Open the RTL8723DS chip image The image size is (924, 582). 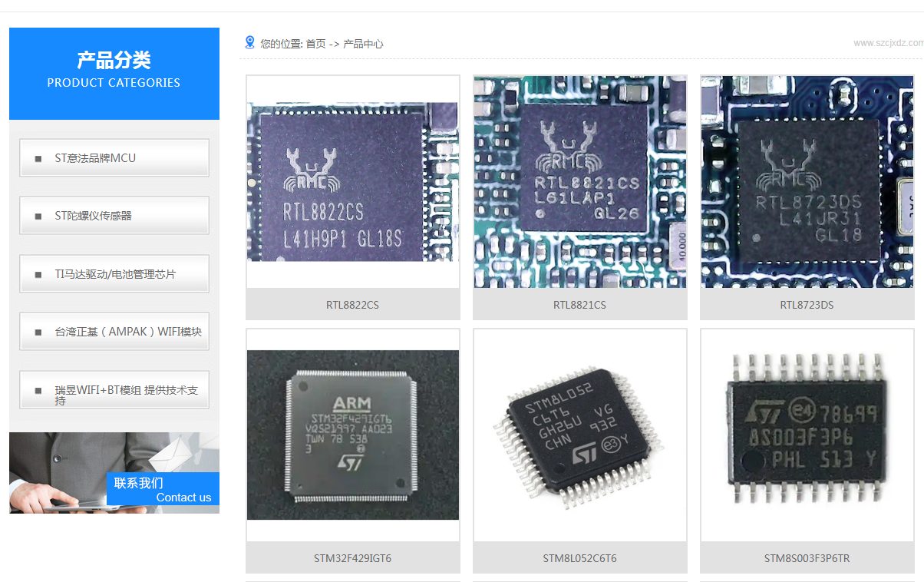click(x=807, y=182)
